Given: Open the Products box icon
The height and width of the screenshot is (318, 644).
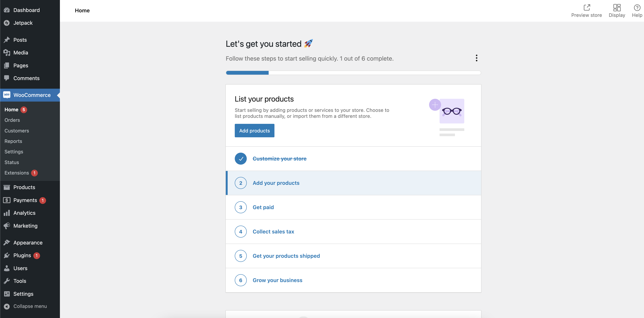Looking at the screenshot, I should (7, 187).
